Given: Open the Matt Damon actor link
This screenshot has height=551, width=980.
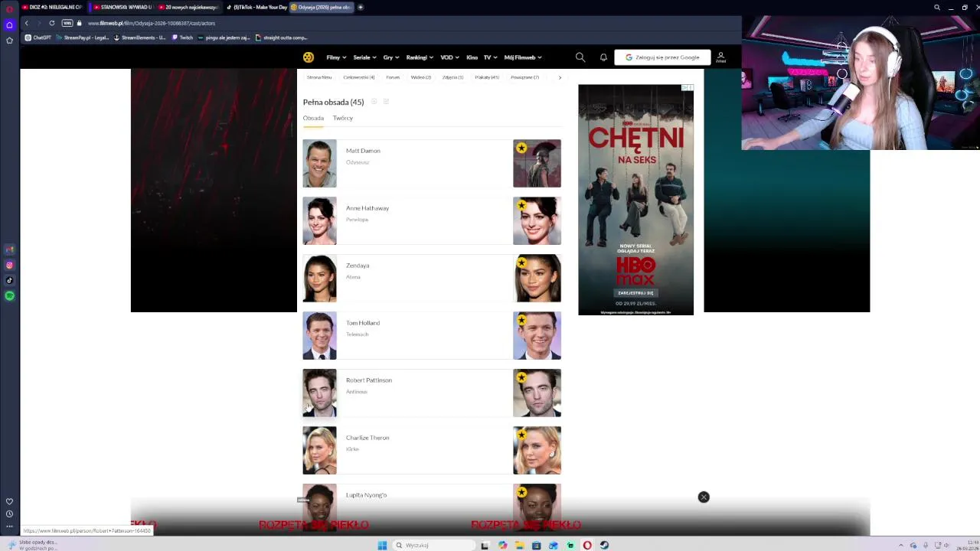Looking at the screenshot, I should (x=363, y=151).
